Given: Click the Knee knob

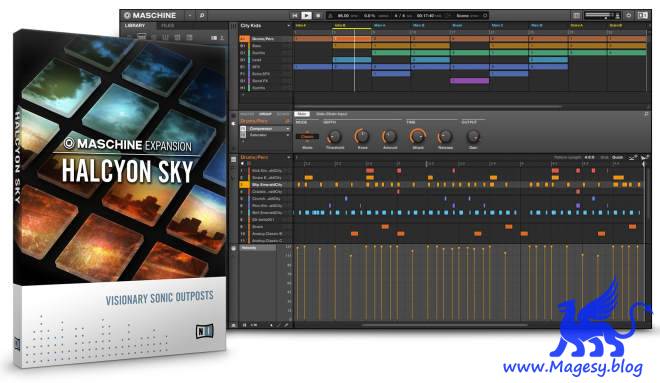Looking at the screenshot, I should coord(362,136).
